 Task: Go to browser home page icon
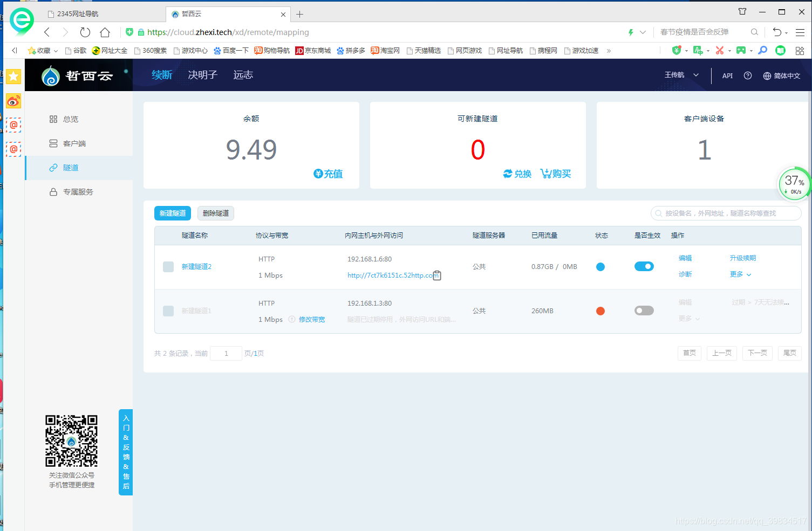[x=105, y=32]
